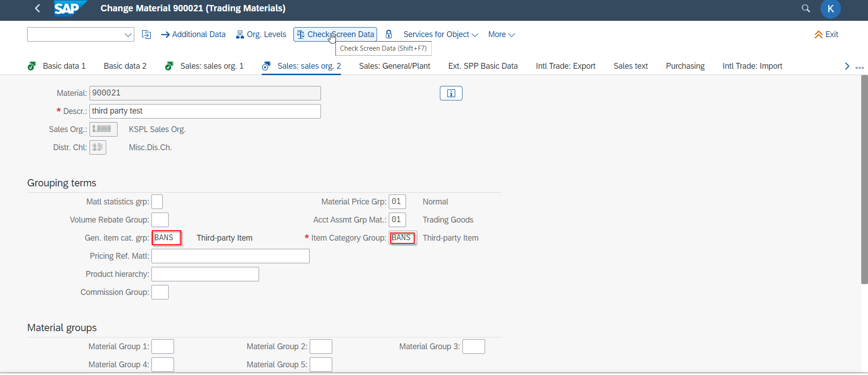Click the lock icon in toolbar
Screen dimensions: 868x375
[x=389, y=34]
